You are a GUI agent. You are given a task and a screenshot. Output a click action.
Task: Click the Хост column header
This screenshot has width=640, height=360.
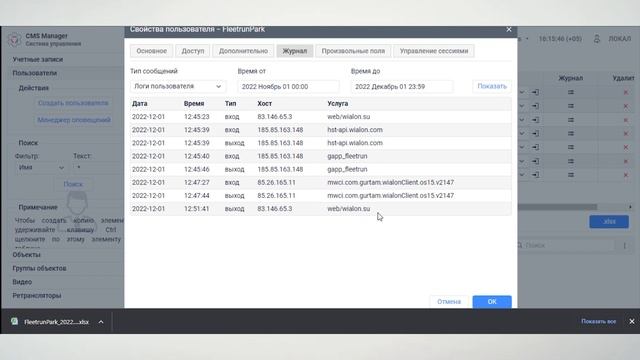[264, 104]
